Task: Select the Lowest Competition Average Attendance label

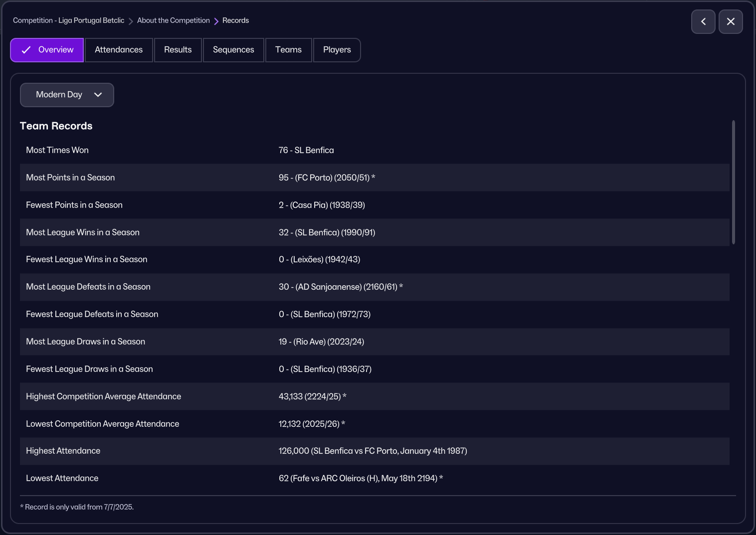Action: 103,424
